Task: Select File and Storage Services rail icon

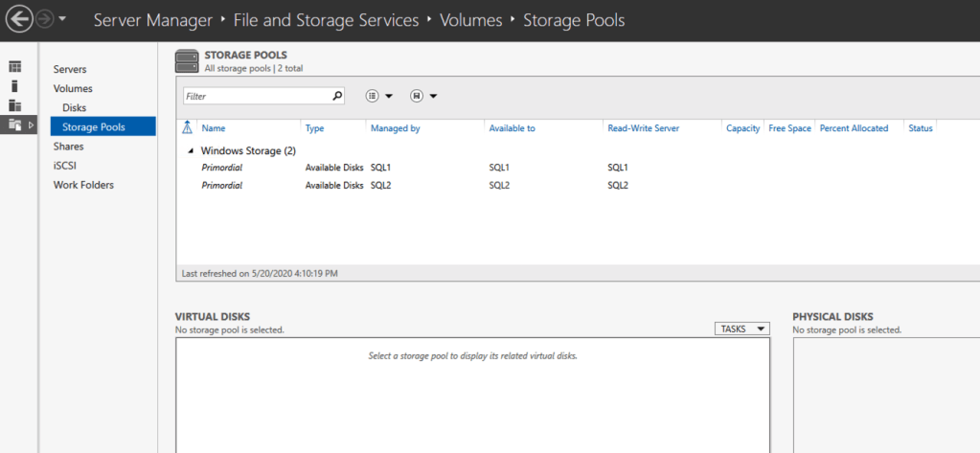Action: tap(14, 125)
